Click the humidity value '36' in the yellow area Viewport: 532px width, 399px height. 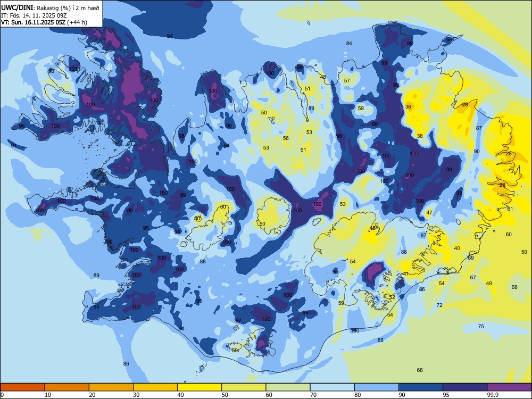[408, 106]
